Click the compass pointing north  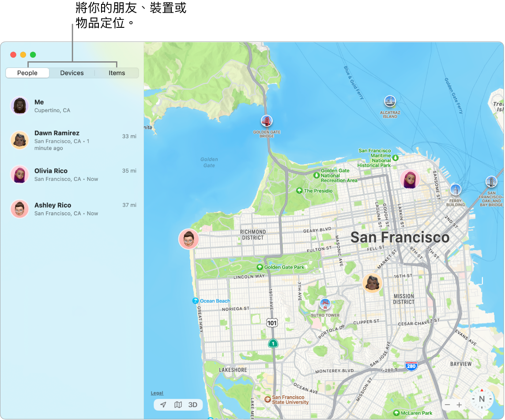click(x=482, y=400)
